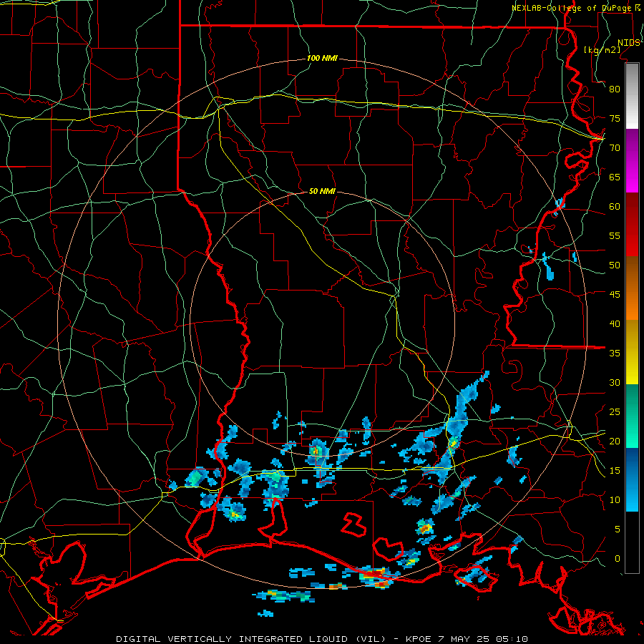Click the scale value 0
The image size is (644, 644).
click(x=618, y=559)
